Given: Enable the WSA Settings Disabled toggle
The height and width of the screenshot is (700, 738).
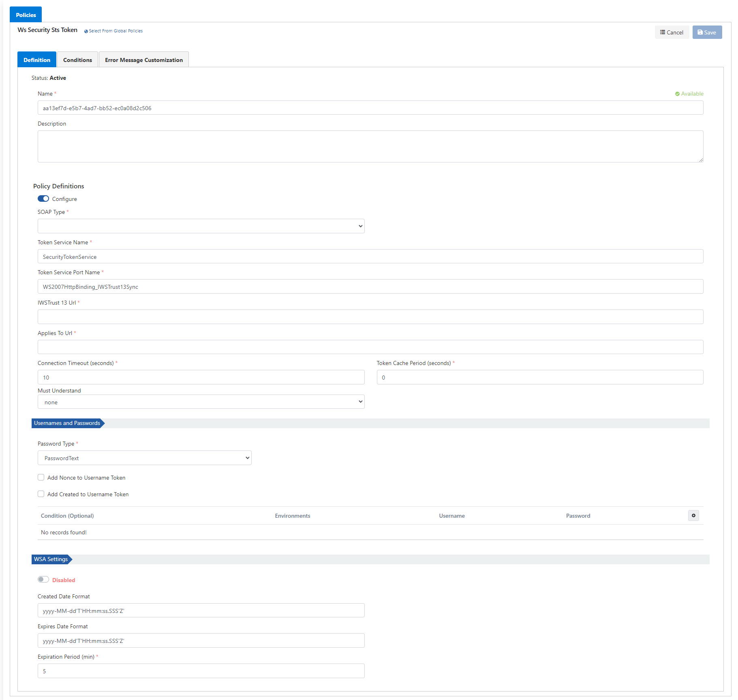Looking at the screenshot, I should tap(43, 579).
